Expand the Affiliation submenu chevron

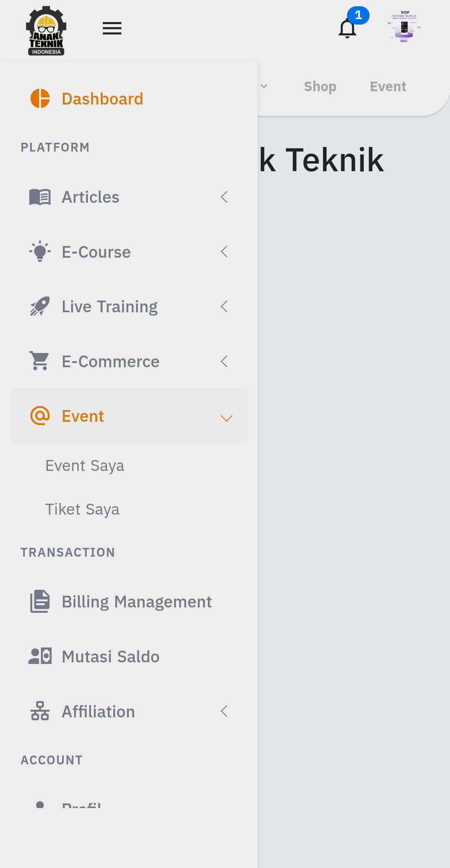tap(224, 711)
